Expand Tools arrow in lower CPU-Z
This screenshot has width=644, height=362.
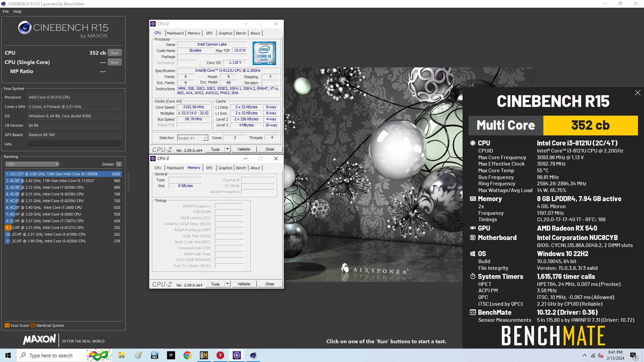tap(227, 284)
